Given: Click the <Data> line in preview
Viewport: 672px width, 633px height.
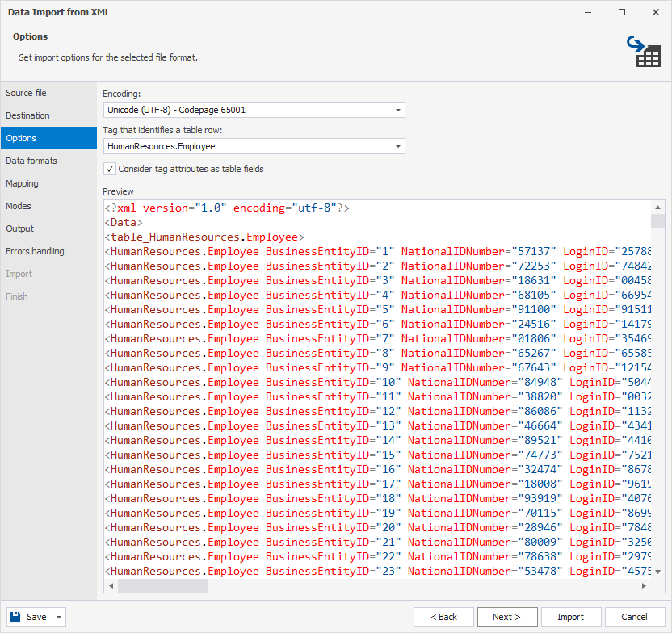Looking at the screenshot, I should (124, 223).
